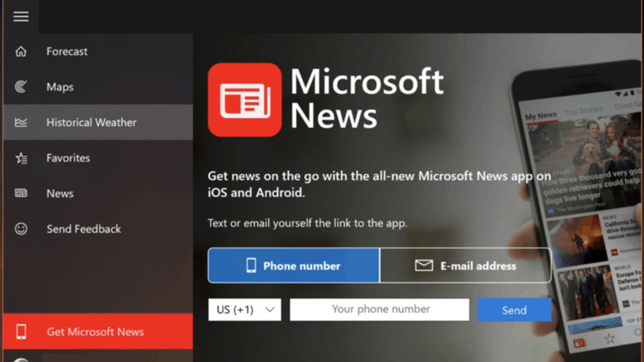Select the Favorites star icon
The image size is (644, 362).
(20, 158)
